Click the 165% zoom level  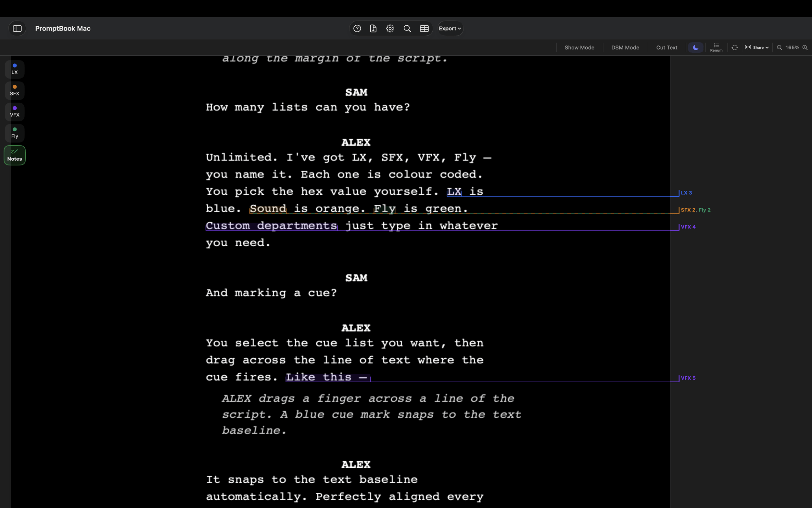tap(792, 48)
